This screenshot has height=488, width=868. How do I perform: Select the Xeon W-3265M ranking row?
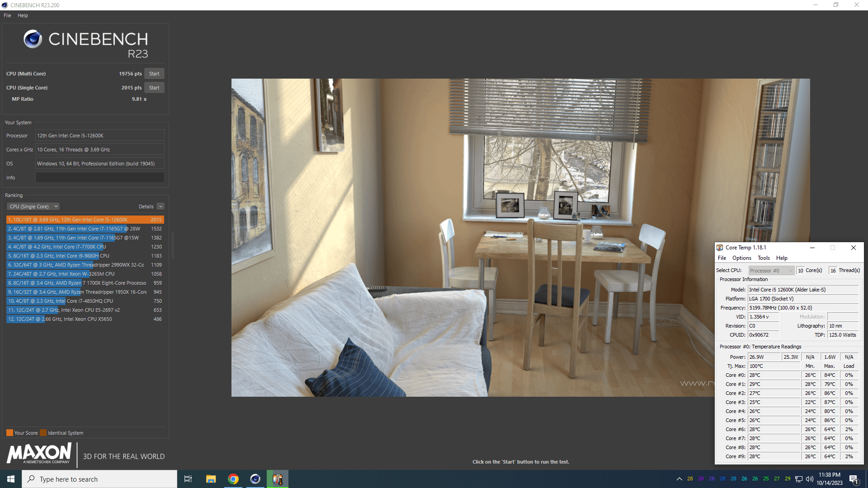point(85,274)
